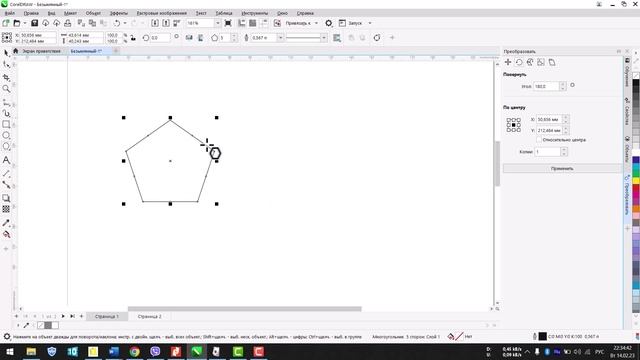
Task: Open the 'Запуск' launch dropdown
Action: (370, 23)
